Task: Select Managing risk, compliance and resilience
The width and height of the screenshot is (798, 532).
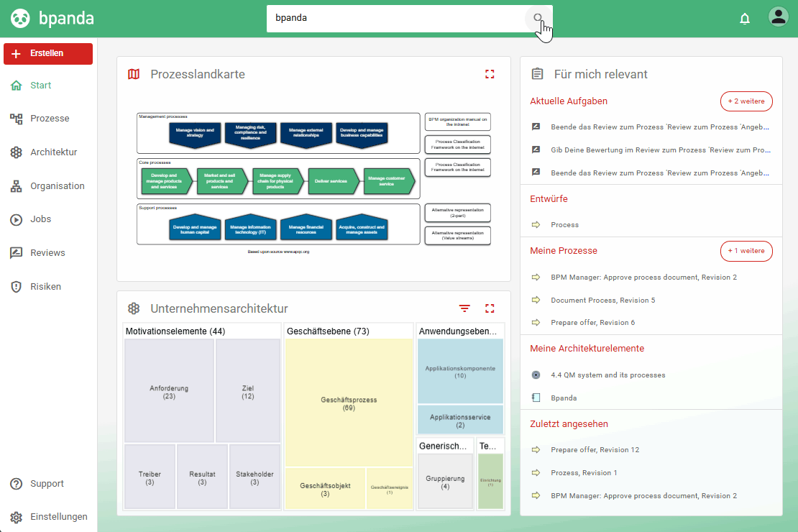Action: point(250,134)
